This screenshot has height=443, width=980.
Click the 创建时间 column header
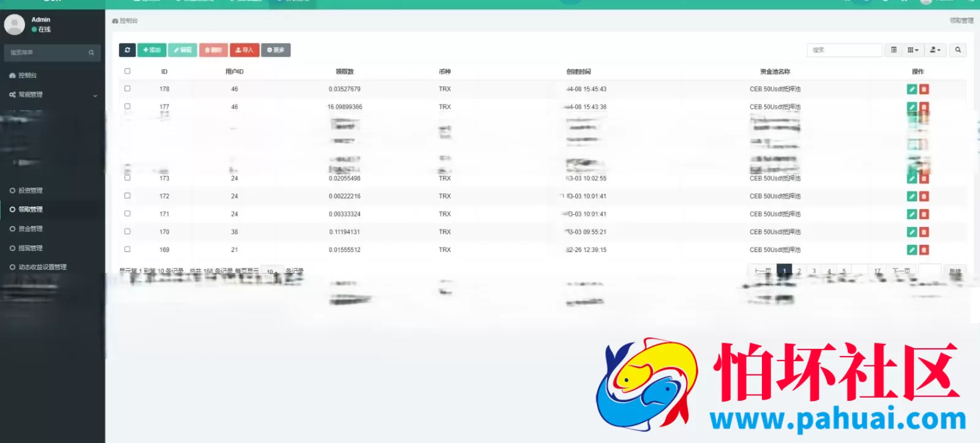click(x=579, y=72)
